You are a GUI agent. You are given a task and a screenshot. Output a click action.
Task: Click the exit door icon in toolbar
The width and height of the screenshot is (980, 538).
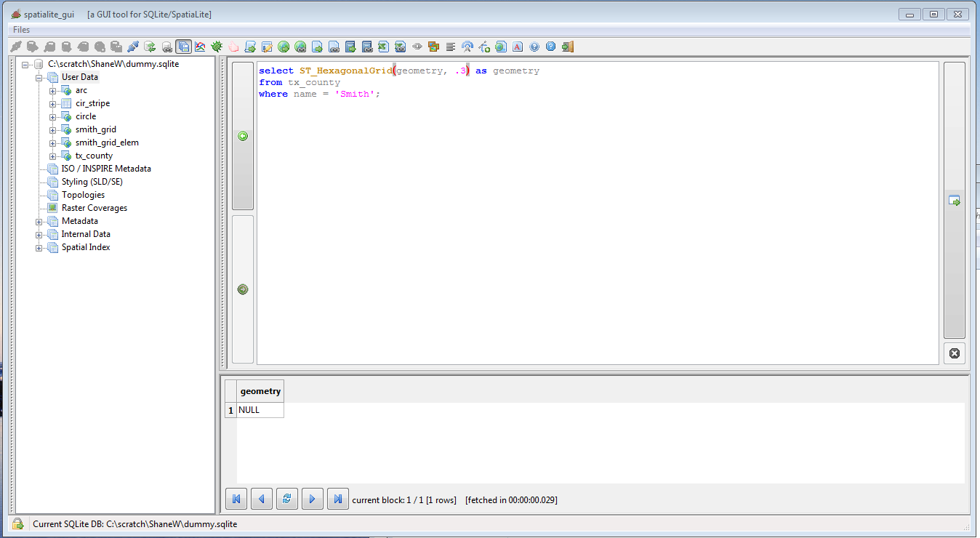click(568, 47)
